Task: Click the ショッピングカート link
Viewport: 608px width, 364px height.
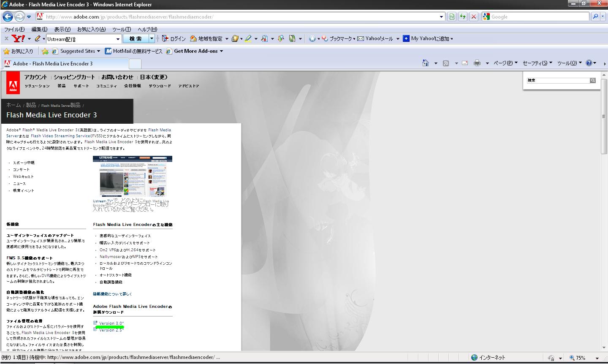Action: pyautogui.click(x=74, y=77)
